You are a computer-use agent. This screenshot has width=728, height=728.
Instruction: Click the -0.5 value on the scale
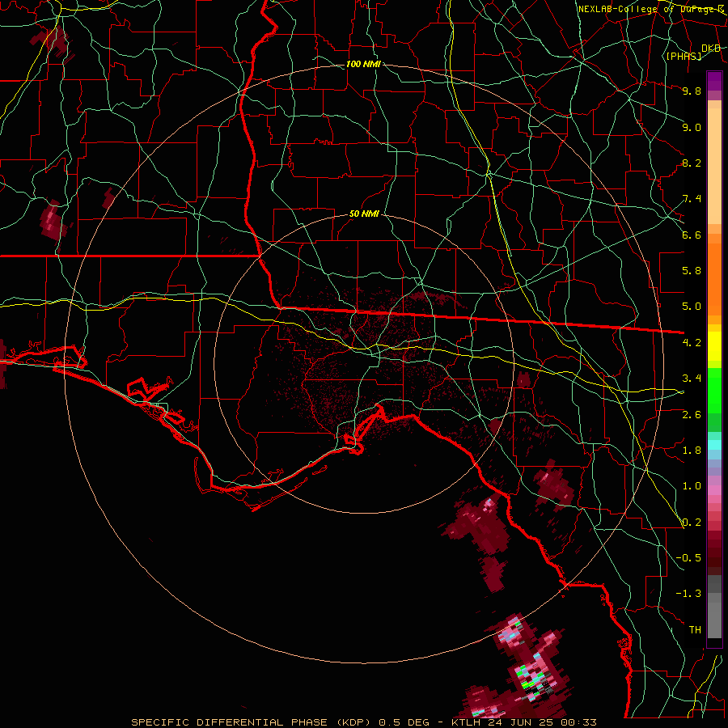[x=688, y=558]
